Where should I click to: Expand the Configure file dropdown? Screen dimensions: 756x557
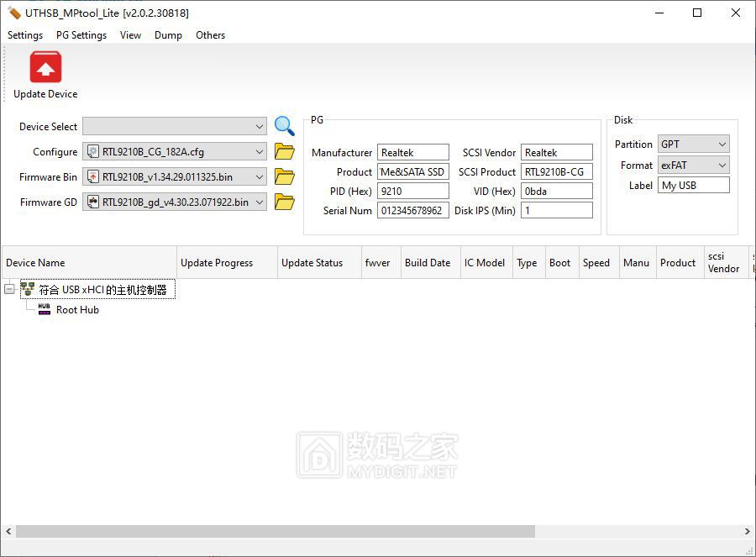(x=259, y=152)
